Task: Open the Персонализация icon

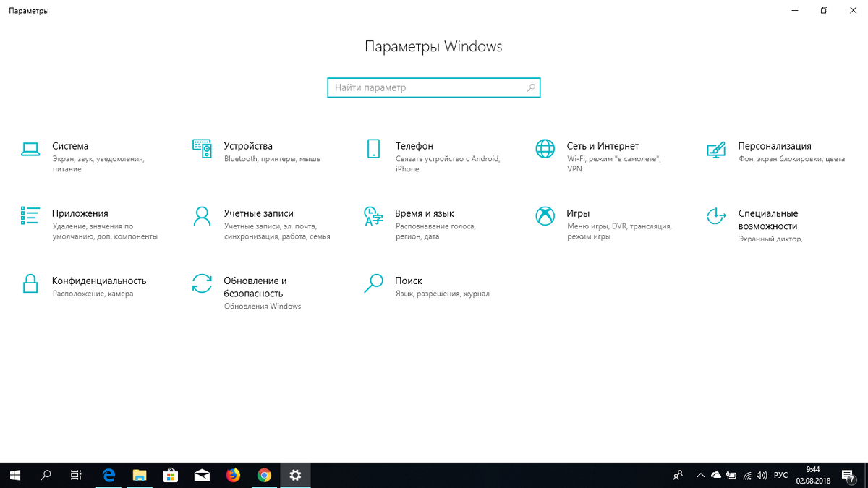Action: click(716, 149)
